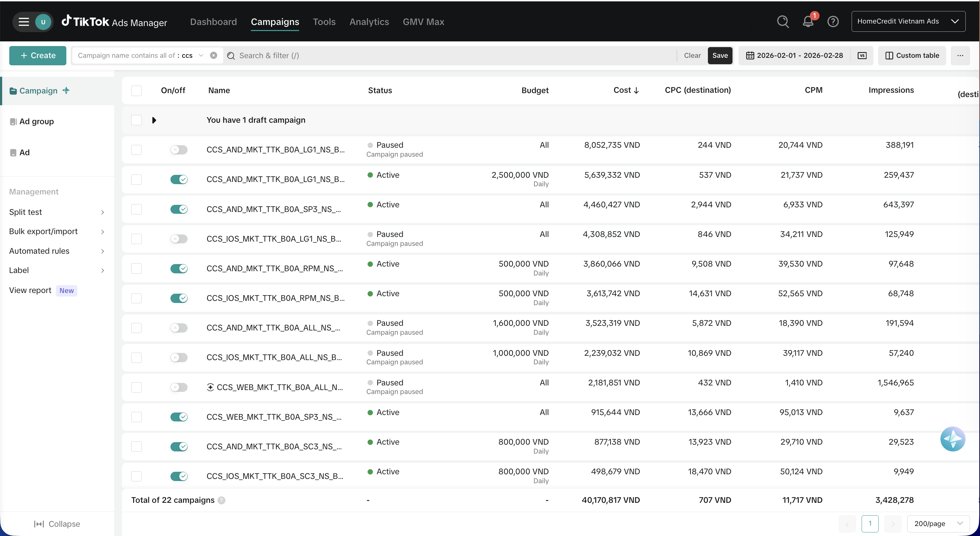Click the Save filter button
The height and width of the screenshot is (536, 980).
click(x=720, y=56)
